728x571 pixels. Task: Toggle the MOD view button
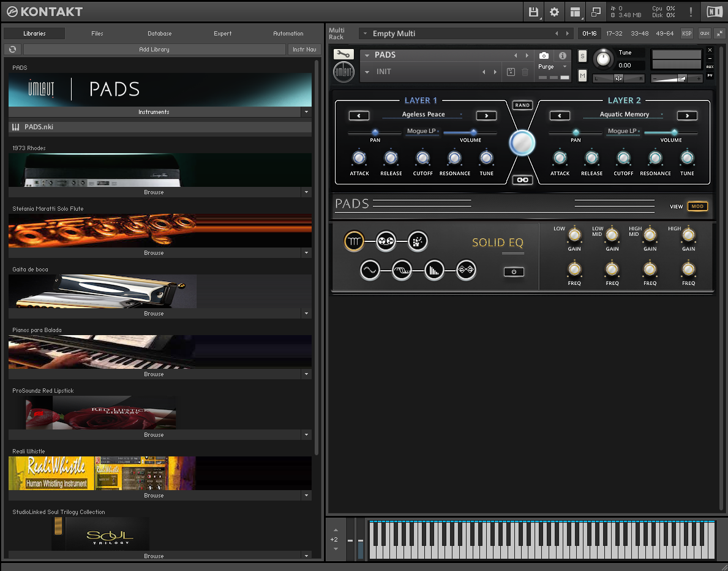click(x=697, y=206)
